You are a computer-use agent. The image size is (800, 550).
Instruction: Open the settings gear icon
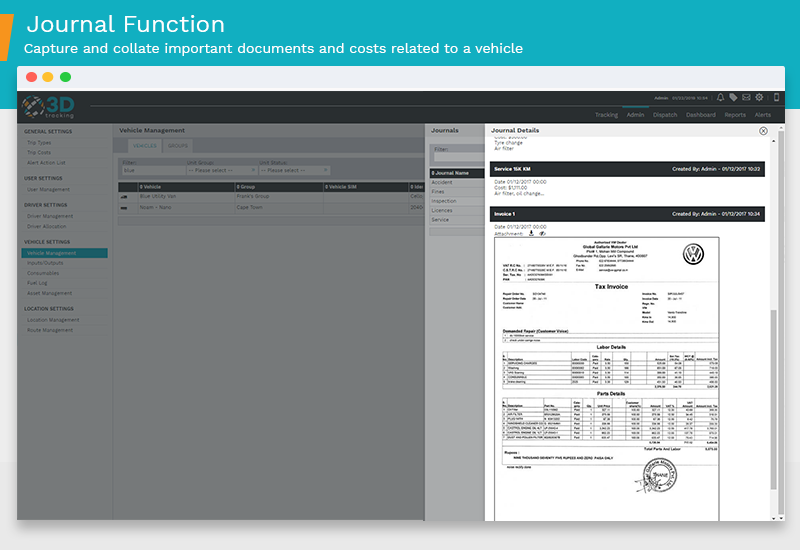759,98
